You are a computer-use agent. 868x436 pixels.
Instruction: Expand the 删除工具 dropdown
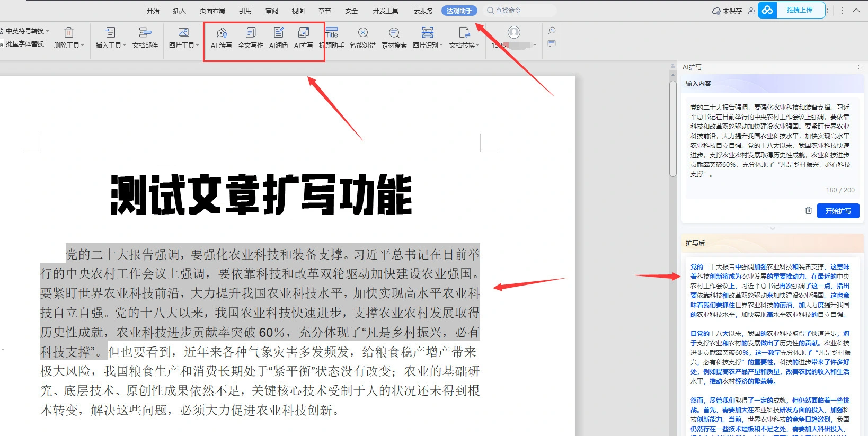coord(69,38)
